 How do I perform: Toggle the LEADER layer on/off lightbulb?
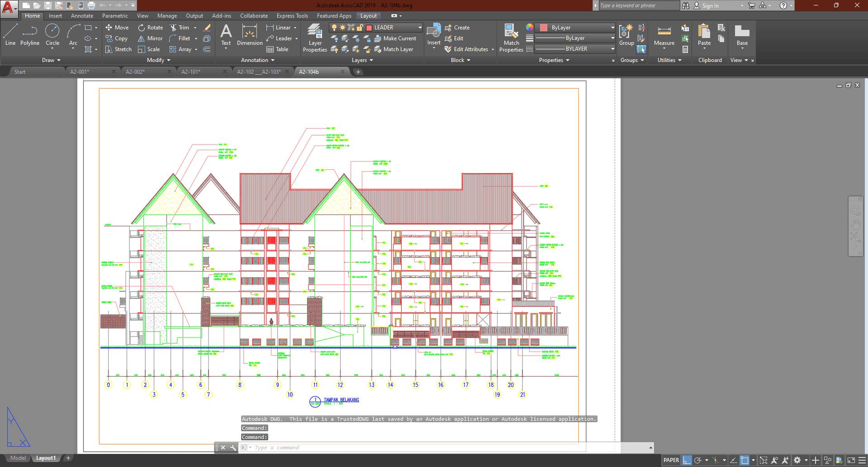(334, 28)
